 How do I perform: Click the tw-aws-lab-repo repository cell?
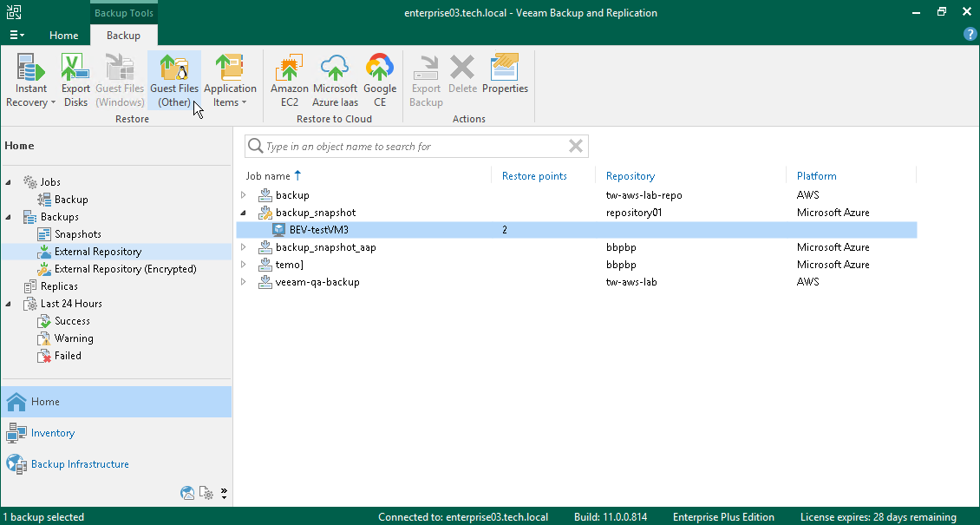point(644,195)
